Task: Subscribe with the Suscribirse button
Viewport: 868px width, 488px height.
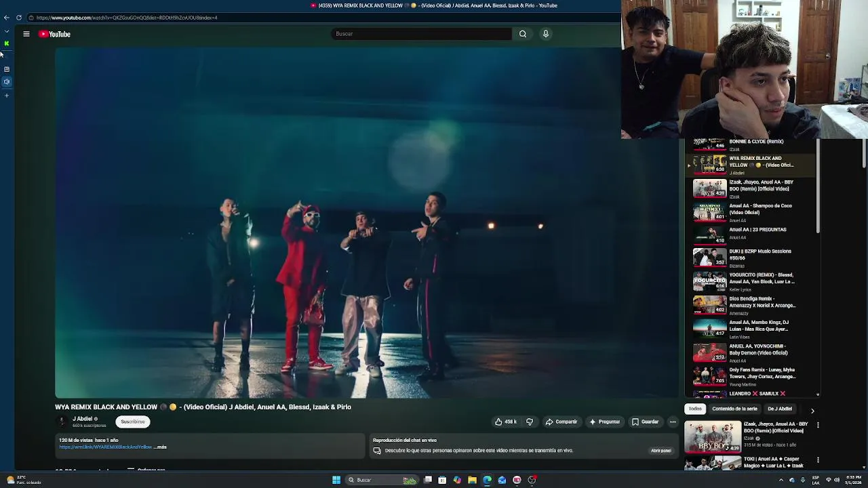Action: click(x=133, y=422)
